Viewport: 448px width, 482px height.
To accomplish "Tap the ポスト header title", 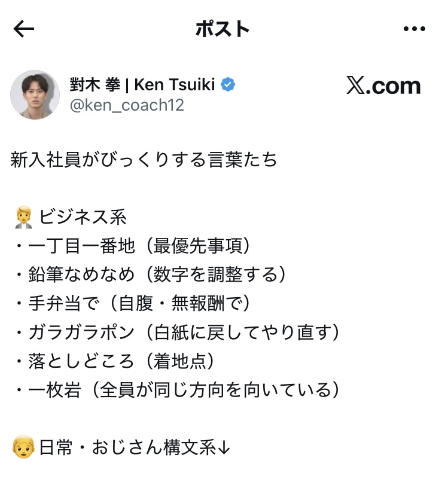I will (223, 29).
